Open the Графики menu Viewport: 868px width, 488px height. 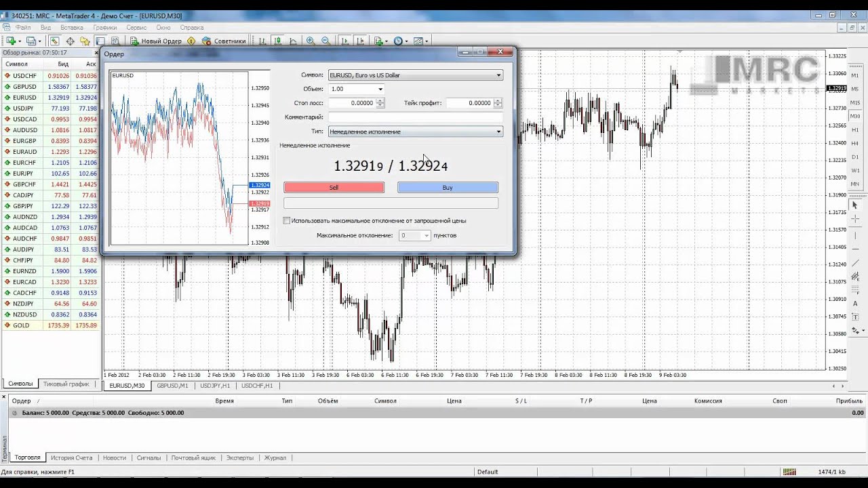[x=105, y=28]
